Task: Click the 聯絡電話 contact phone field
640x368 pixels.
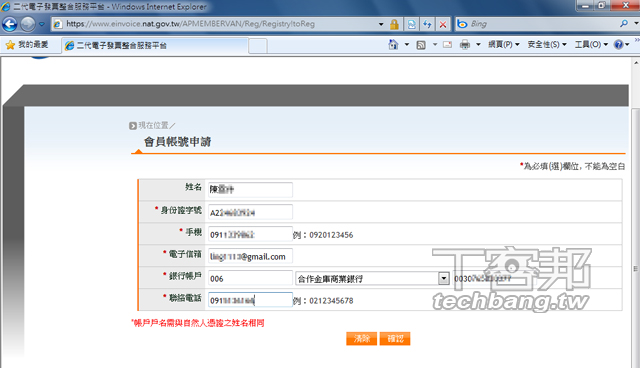Action: (250, 300)
